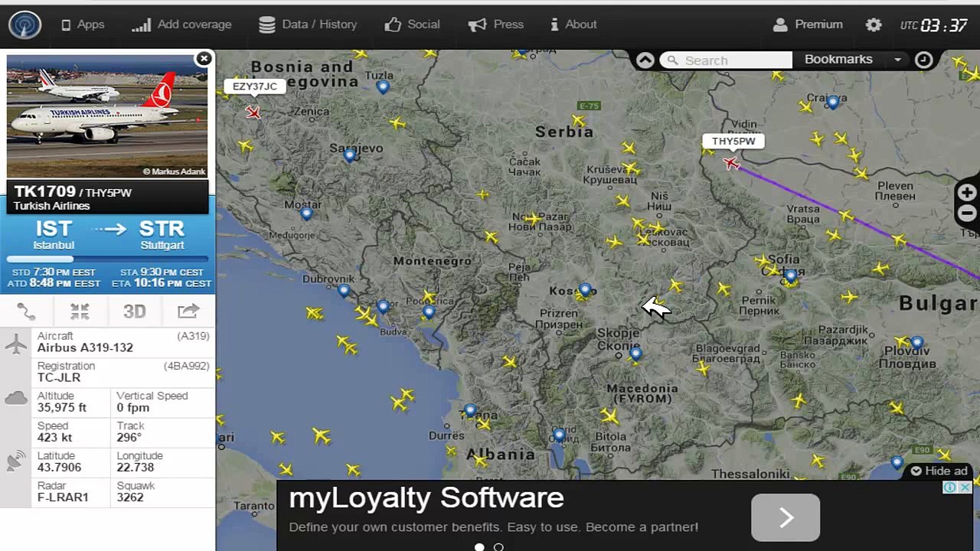Viewport: 980px width, 551px height.
Task: Select the Podgorica airport pin
Action: click(x=428, y=312)
